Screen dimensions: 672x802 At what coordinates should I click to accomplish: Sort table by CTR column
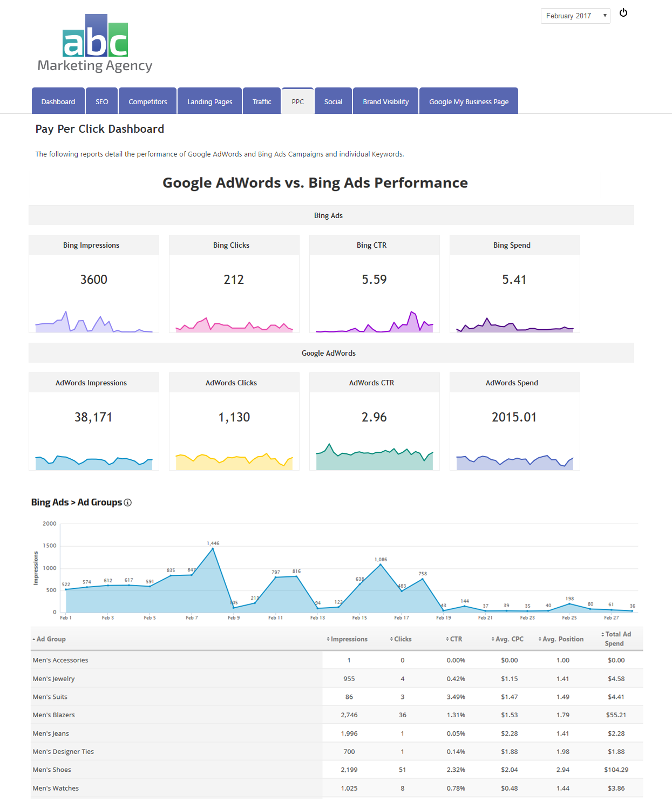click(454, 639)
